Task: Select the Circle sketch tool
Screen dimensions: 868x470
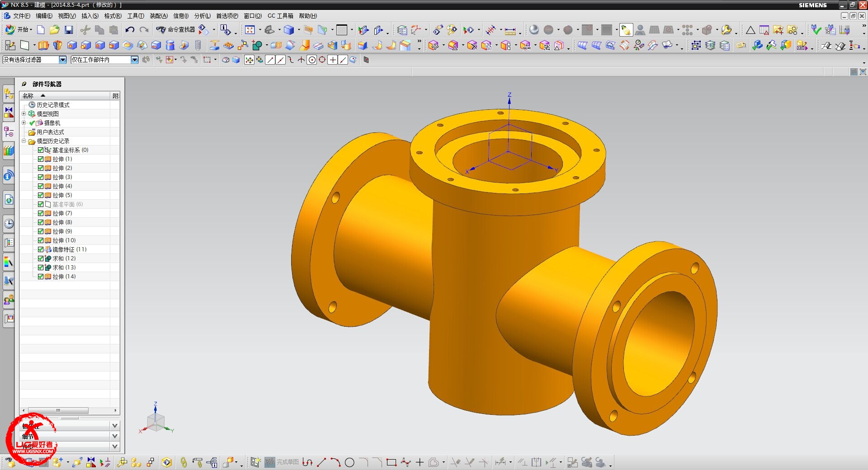Action: [349, 462]
